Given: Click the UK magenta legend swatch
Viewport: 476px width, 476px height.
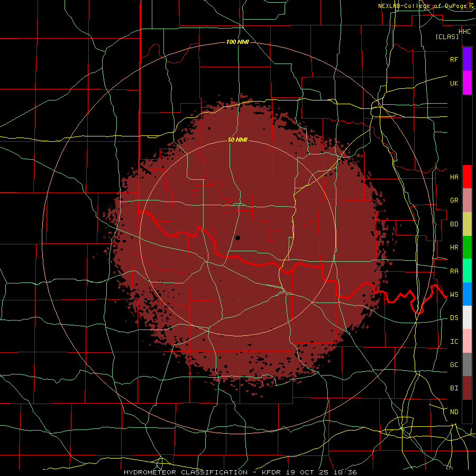Looking at the screenshot, I should coord(467,83).
